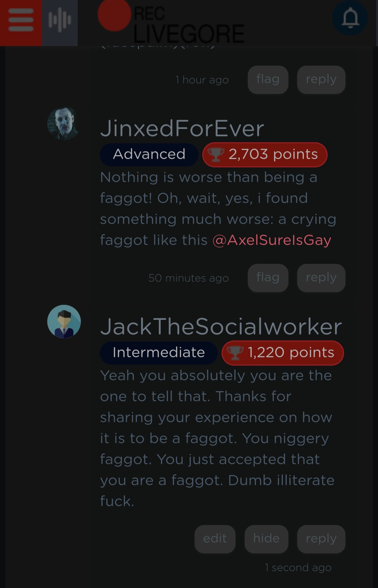The width and height of the screenshot is (378, 588).
Task: Open the JackTheSocialworker username link
Action: pos(221,327)
